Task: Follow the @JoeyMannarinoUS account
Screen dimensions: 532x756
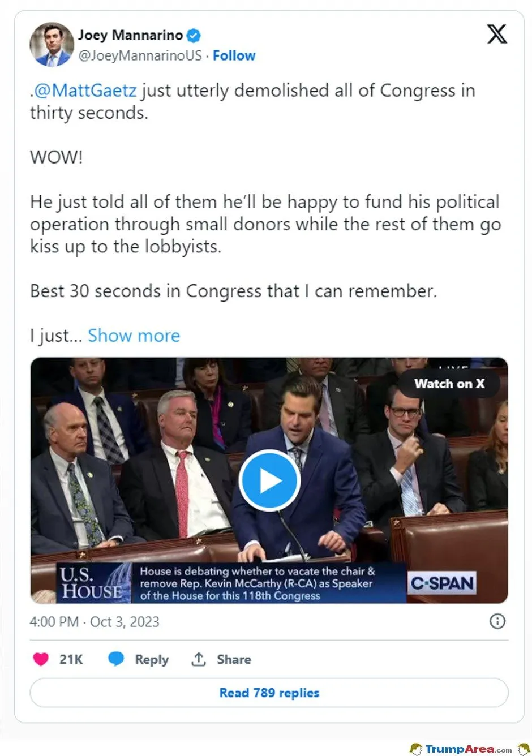Action: 234,55
